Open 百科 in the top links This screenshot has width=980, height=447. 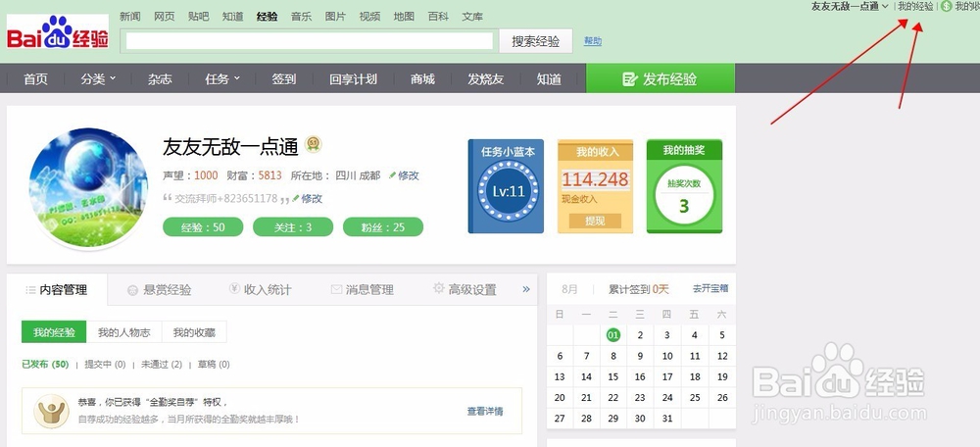point(439,17)
